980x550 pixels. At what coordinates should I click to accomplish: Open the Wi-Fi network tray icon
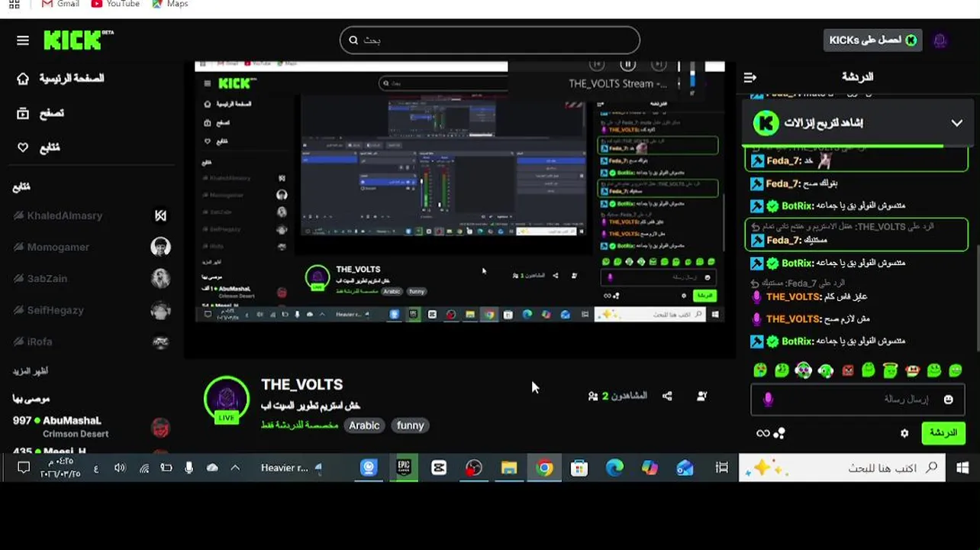pos(143,467)
